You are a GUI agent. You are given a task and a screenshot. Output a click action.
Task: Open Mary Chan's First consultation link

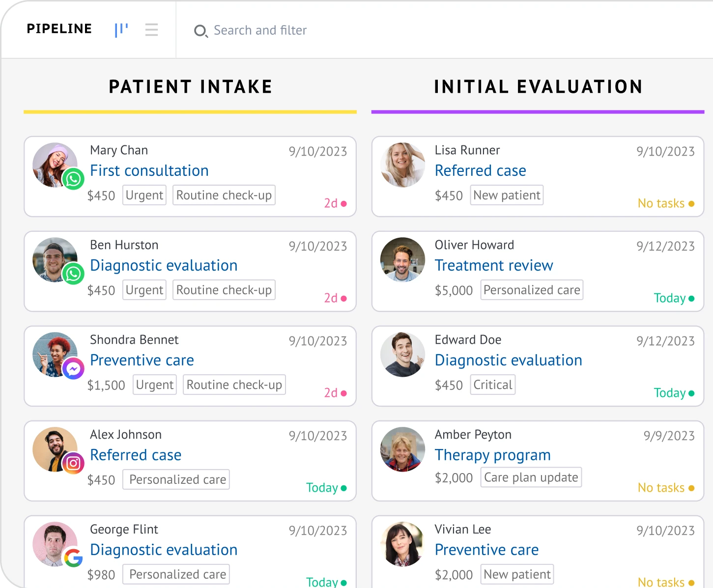149,171
